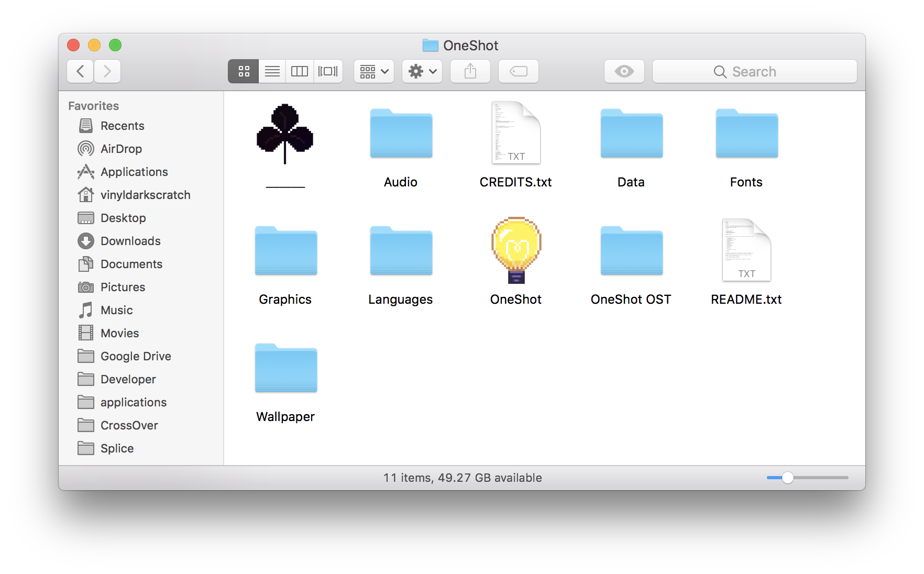Share selected items using the Share button
The height and width of the screenshot is (574, 924).
tap(470, 71)
